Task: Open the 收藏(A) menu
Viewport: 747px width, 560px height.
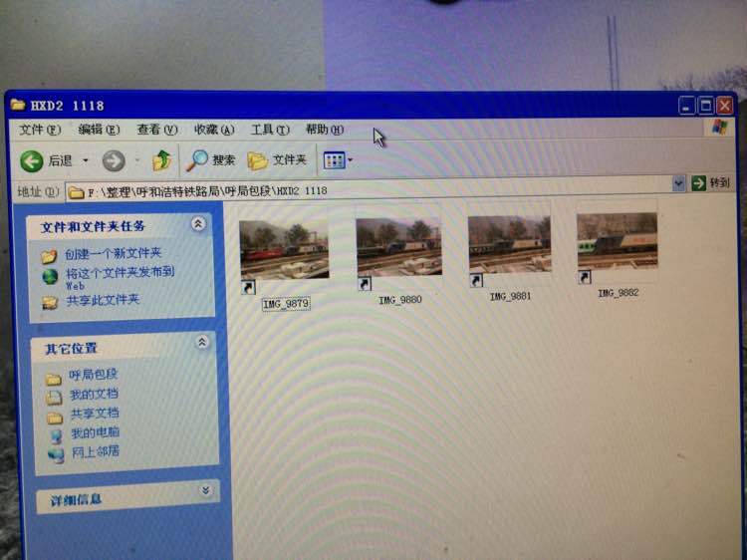Action: (x=214, y=130)
